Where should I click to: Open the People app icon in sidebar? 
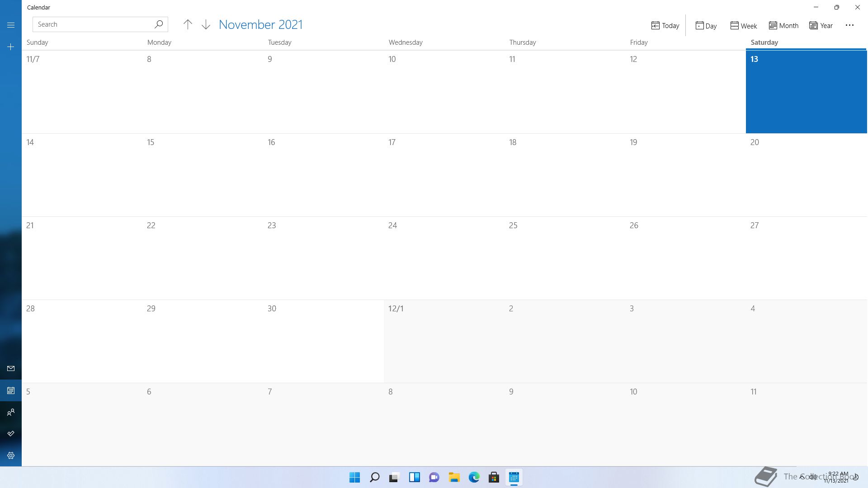pyautogui.click(x=11, y=412)
